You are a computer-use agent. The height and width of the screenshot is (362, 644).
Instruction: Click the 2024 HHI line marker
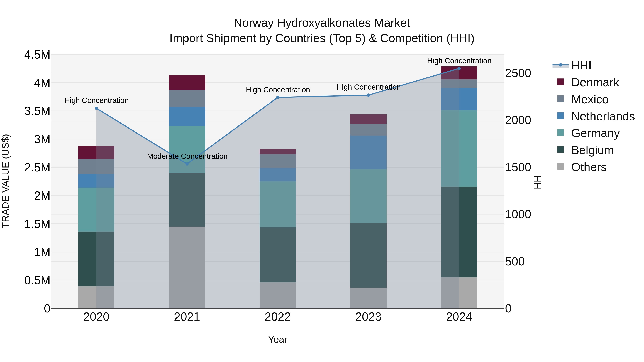click(x=459, y=68)
